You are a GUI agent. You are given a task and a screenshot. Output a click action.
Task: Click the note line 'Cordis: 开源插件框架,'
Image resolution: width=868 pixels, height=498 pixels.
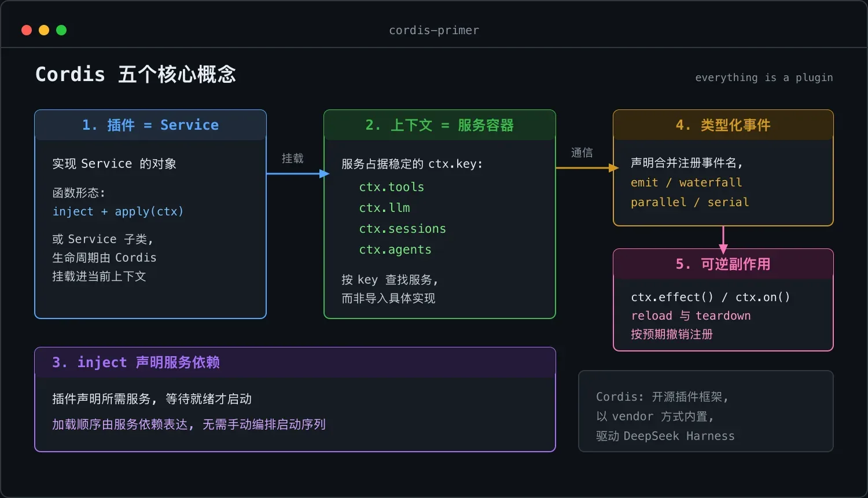[662, 397]
